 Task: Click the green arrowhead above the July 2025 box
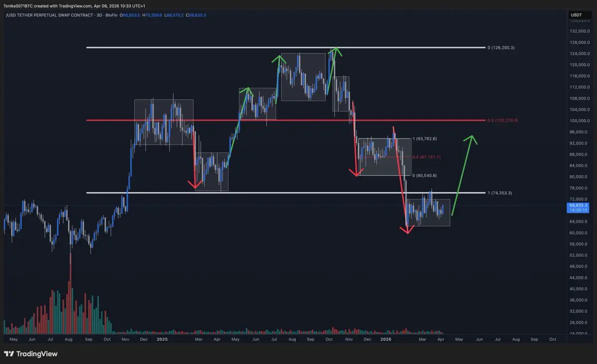pyautogui.click(x=279, y=59)
